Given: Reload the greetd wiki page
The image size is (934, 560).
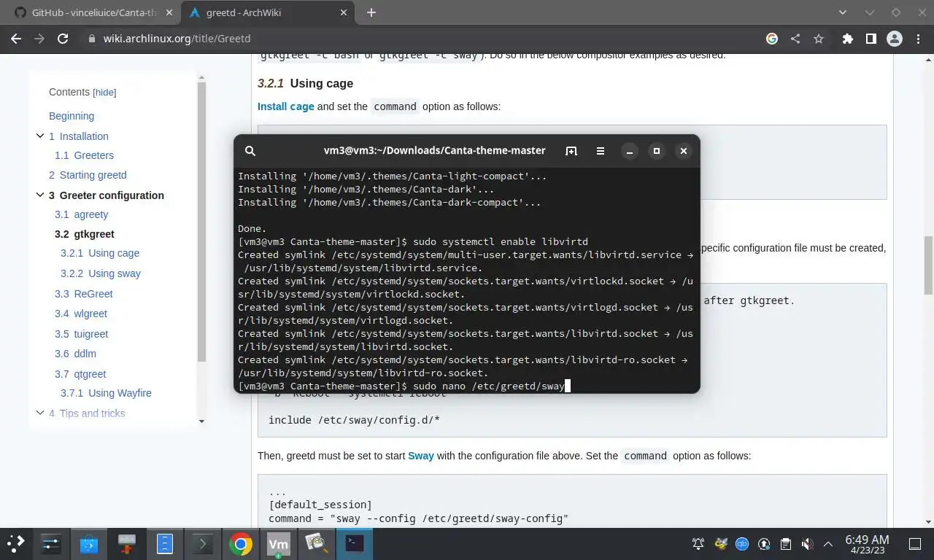Looking at the screenshot, I should (63, 39).
